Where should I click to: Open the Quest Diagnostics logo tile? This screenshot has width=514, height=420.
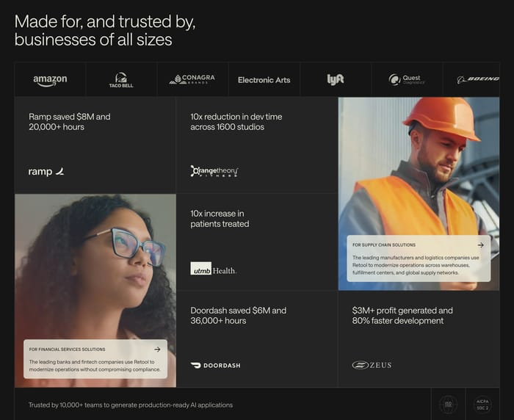(407, 80)
